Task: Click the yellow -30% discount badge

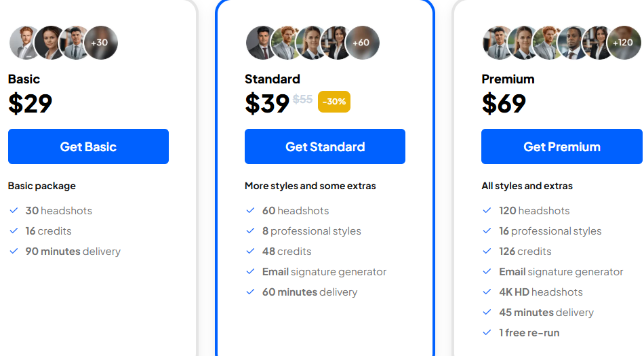Action: tap(334, 102)
